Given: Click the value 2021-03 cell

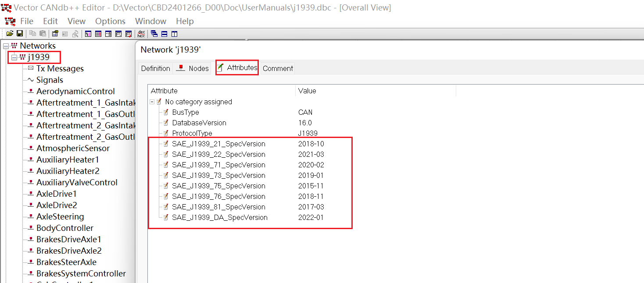Looking at the screenshot, I should [x=311, y=154].
